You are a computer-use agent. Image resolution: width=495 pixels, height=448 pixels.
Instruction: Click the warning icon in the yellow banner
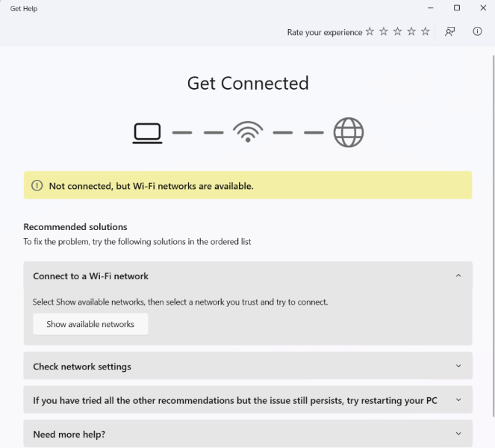point(37,186)
